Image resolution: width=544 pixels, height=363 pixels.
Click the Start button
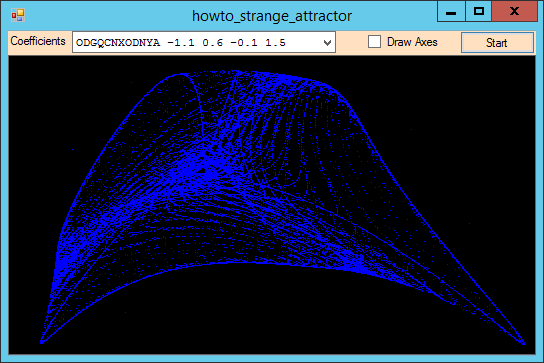point(497,43)
